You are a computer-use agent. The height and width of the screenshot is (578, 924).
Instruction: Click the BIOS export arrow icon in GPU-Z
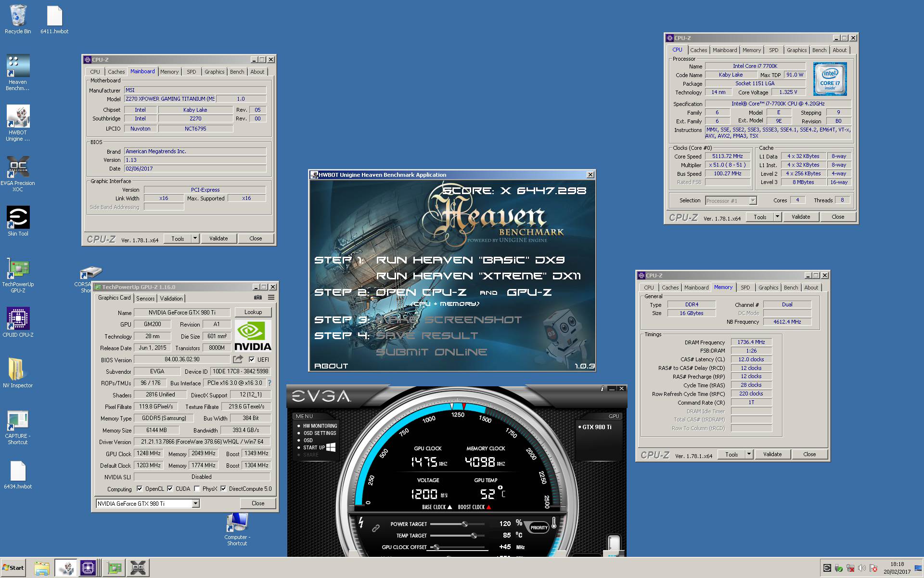[238, 359]
